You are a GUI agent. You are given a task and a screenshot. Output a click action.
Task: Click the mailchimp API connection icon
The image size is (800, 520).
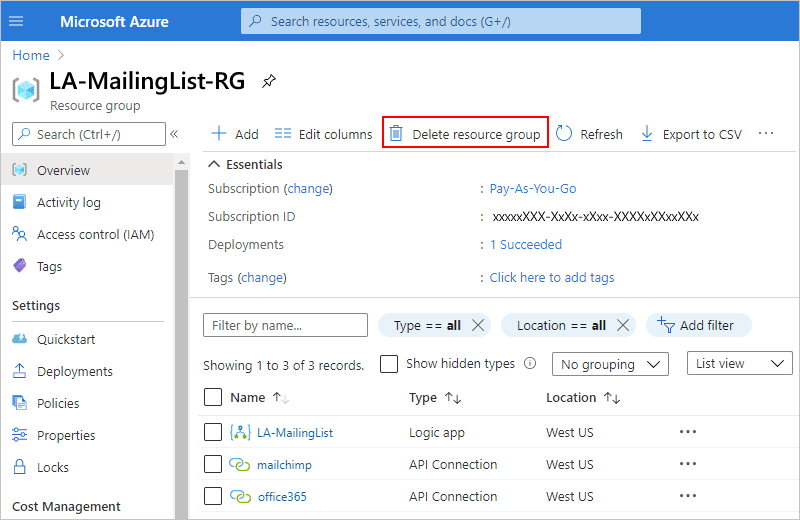(240, 464)
